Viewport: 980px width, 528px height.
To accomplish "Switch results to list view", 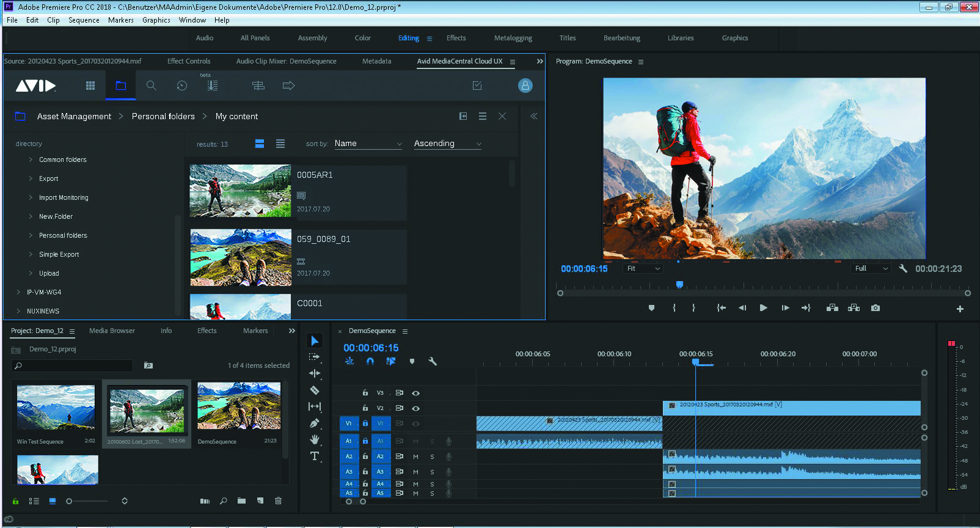I will (280, 144).
